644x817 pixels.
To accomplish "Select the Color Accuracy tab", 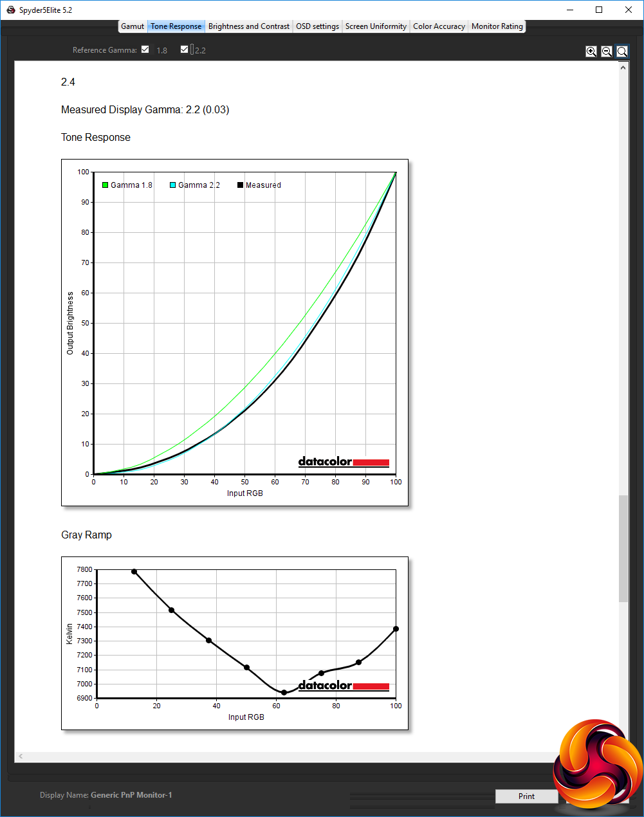I will (439, 26).
